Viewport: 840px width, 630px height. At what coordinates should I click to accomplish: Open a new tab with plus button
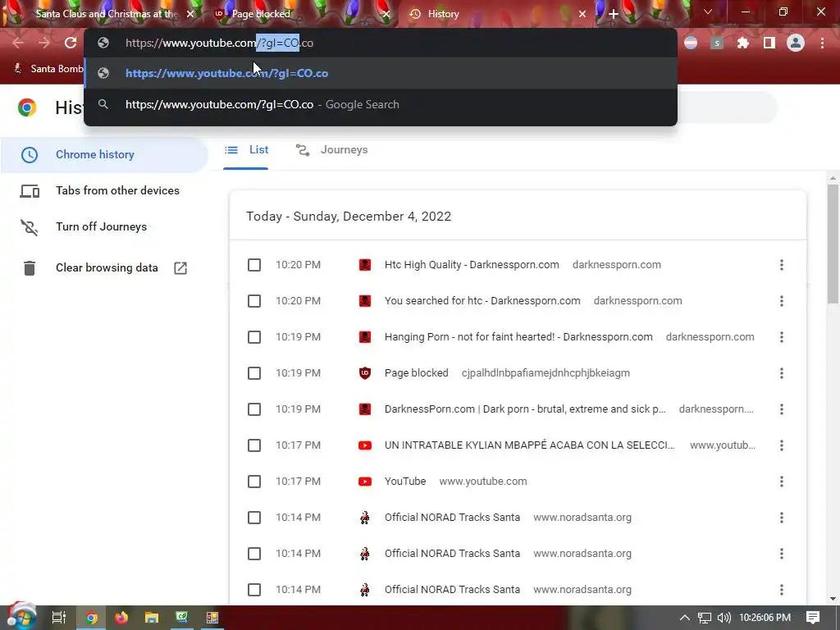614,14
